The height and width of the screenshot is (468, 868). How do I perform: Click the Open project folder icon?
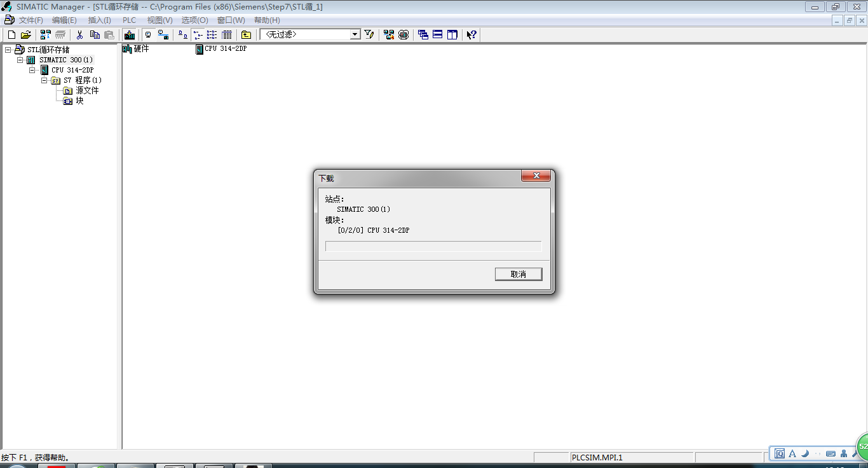click(25, 35)
